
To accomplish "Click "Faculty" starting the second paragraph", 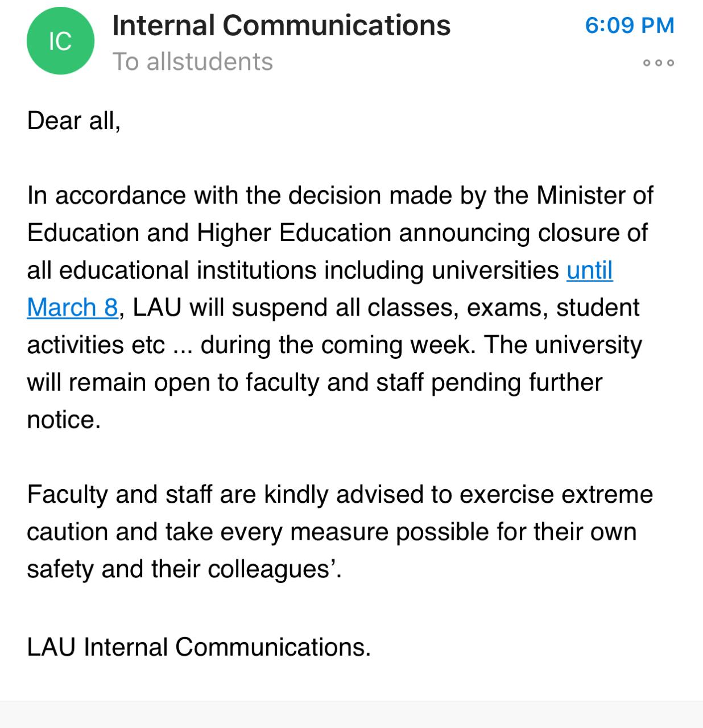I will point(67,495).
